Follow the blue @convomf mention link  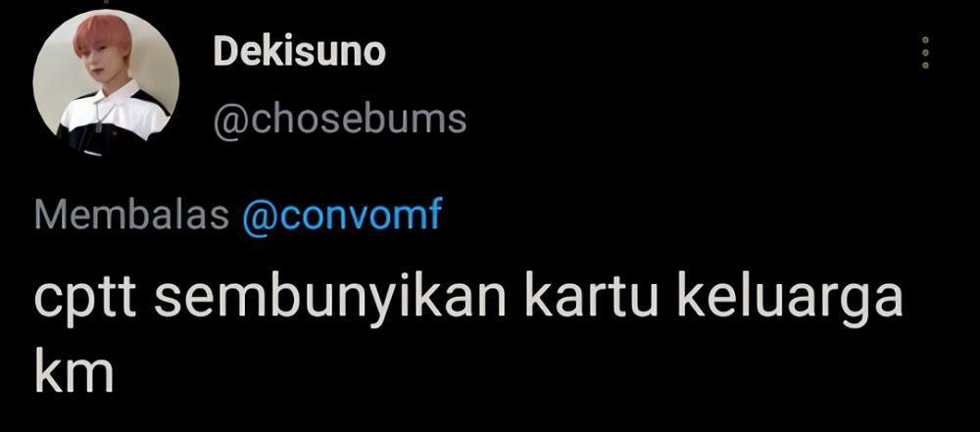pyautogui.click(x=342, y=216)
